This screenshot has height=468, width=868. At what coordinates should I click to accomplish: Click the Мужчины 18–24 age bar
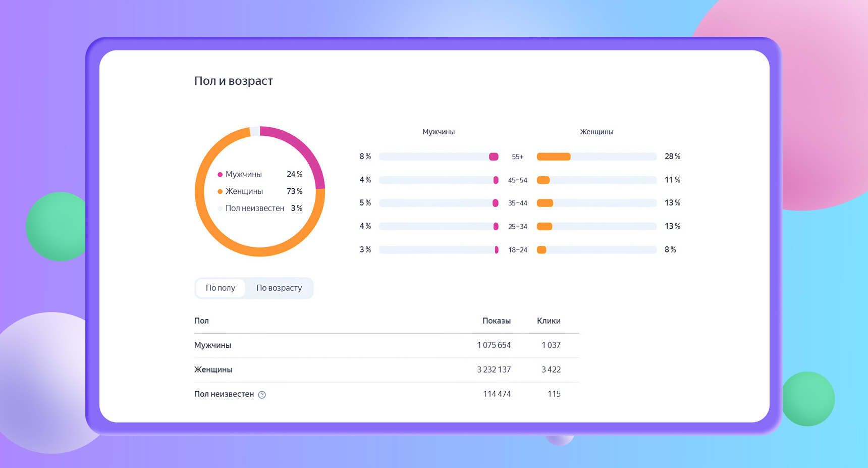(439, 250)
